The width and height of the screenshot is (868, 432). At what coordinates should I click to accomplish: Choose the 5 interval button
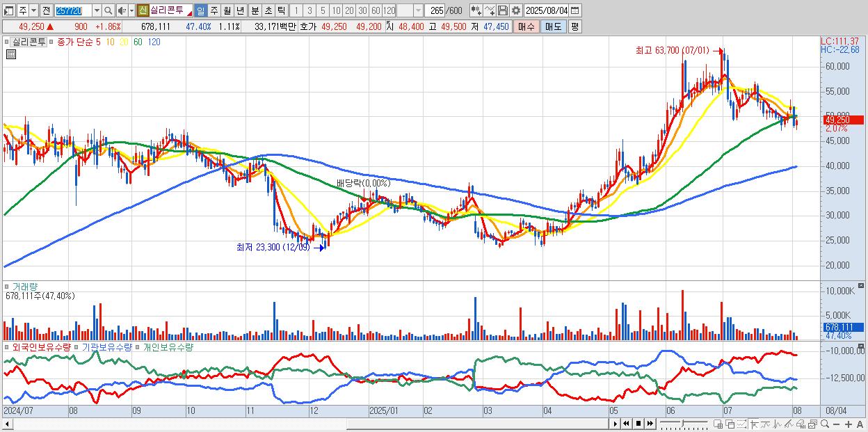(x=323, y=10)
